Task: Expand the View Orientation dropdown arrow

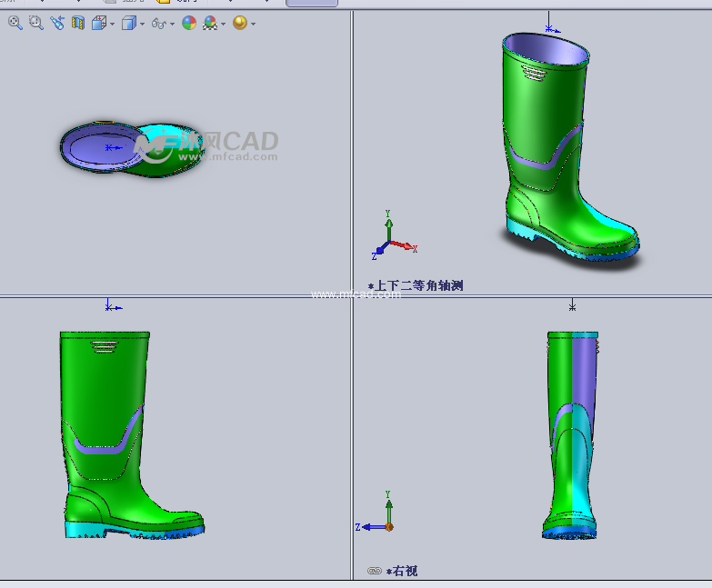Action: click(112, 24)
